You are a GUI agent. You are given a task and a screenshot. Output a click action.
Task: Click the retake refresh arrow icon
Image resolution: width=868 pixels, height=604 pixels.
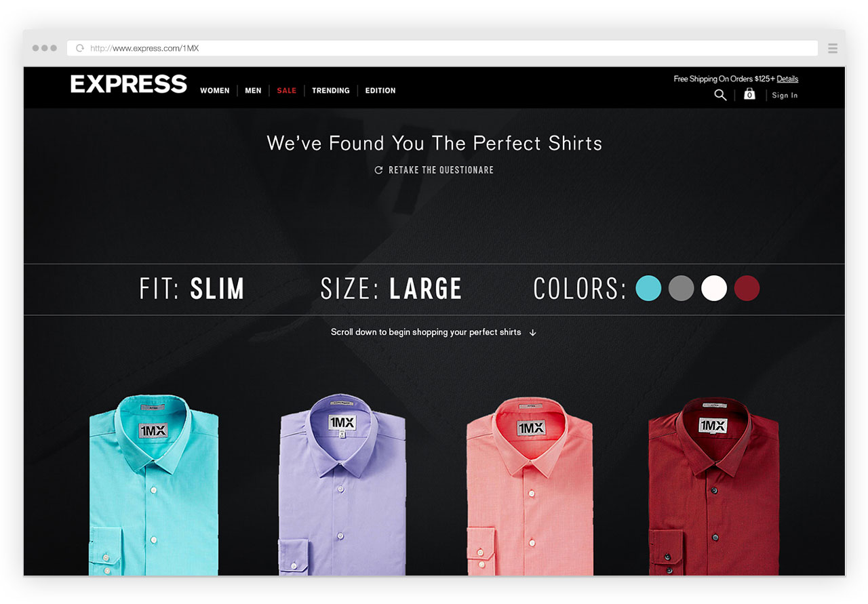[378, 170]
